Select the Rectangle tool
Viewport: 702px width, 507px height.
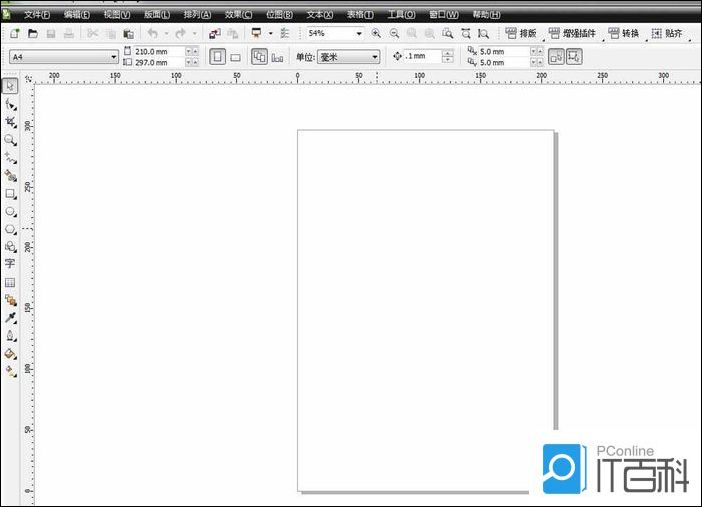(10, 193)
